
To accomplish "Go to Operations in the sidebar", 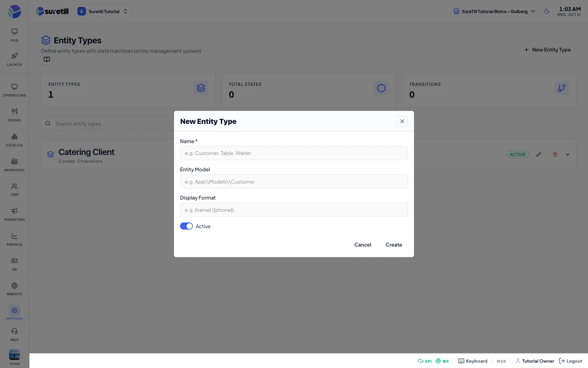I will click(14, 90).
